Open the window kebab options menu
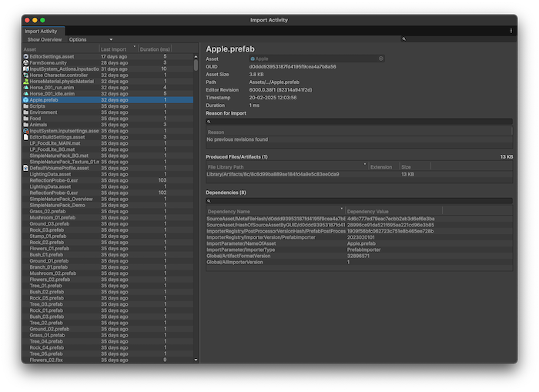This screenshot has width=539, height=392. click(511, 31)
